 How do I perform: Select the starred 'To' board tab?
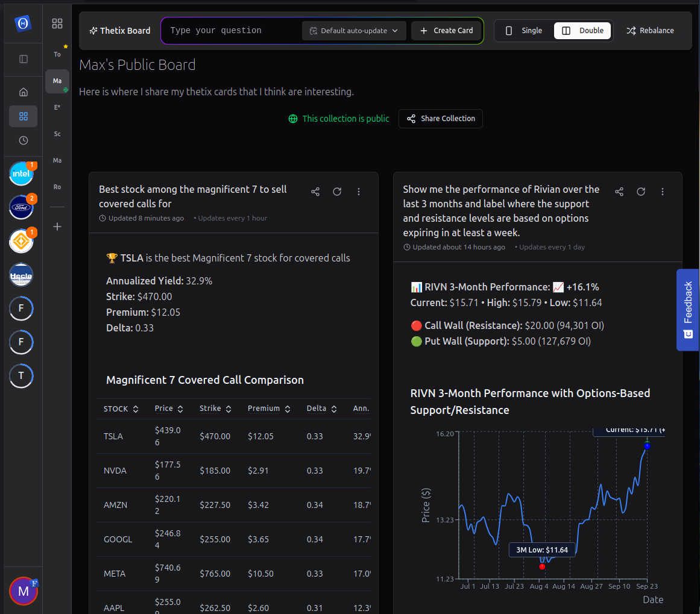57,54
